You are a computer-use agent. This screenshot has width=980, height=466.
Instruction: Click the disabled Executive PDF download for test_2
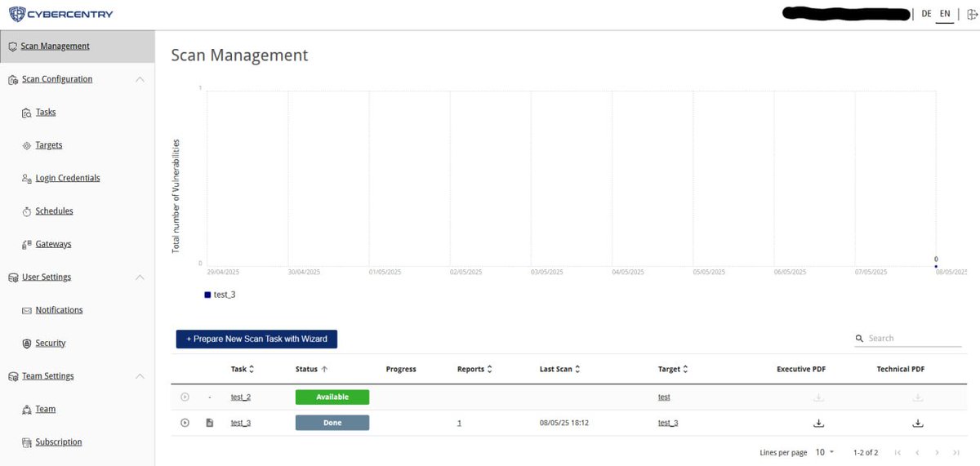[x=818, y=397]
